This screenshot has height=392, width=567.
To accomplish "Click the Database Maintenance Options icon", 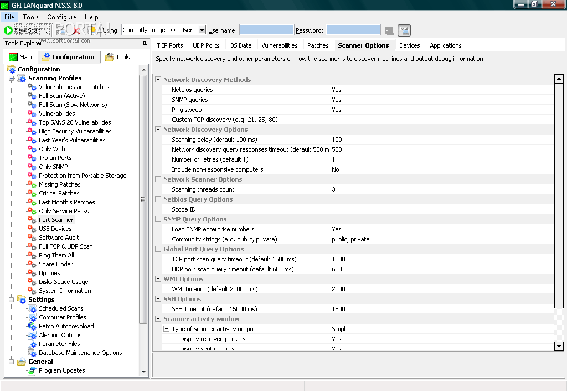I will 32,353.
